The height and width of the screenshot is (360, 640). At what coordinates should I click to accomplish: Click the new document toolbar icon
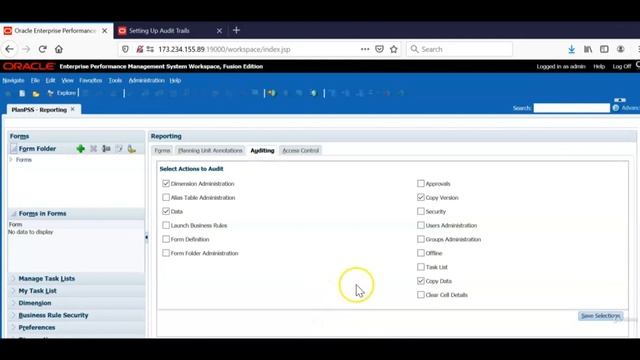tap(22, 93)
